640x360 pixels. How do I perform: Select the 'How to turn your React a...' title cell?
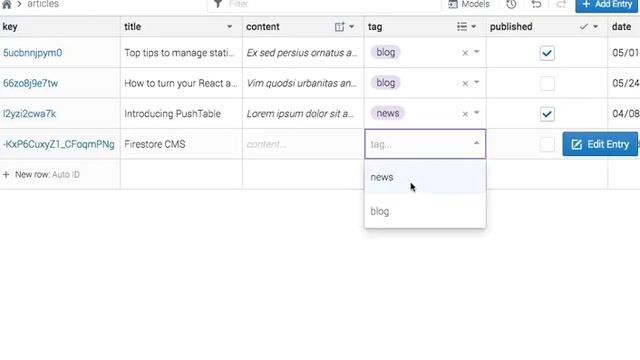coord(181,83)
